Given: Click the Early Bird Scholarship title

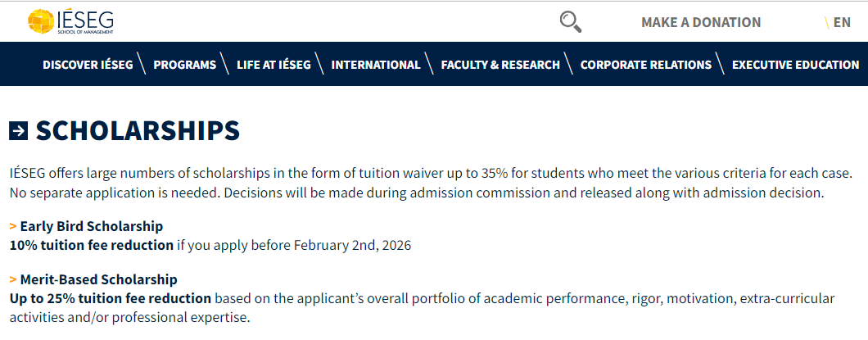Looking at the screenshot, I should pos(92,226).
